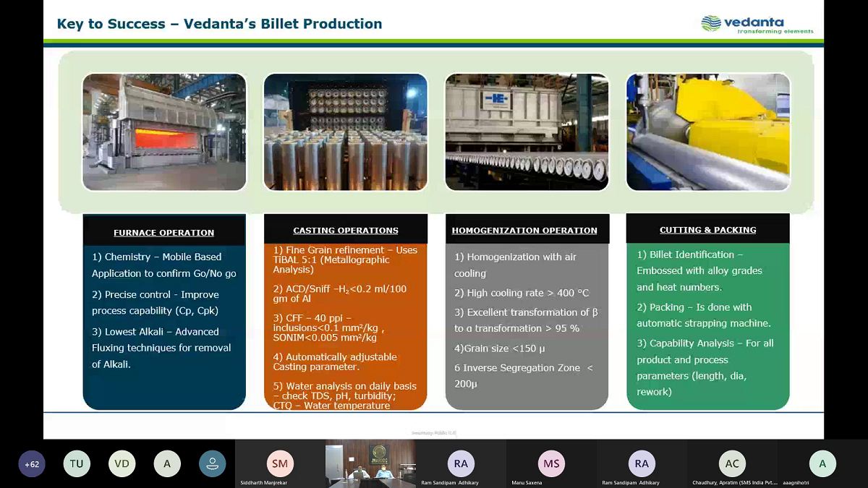Click the 'Manu Saxena' name label

coord(527,482)
